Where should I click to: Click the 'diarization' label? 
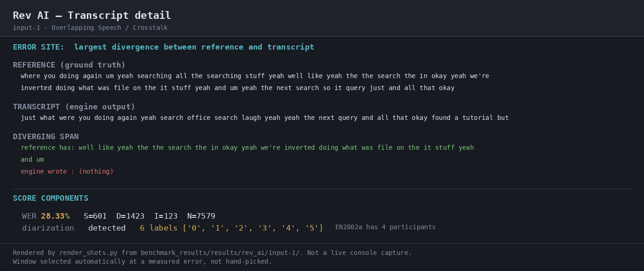click(48, 228)
